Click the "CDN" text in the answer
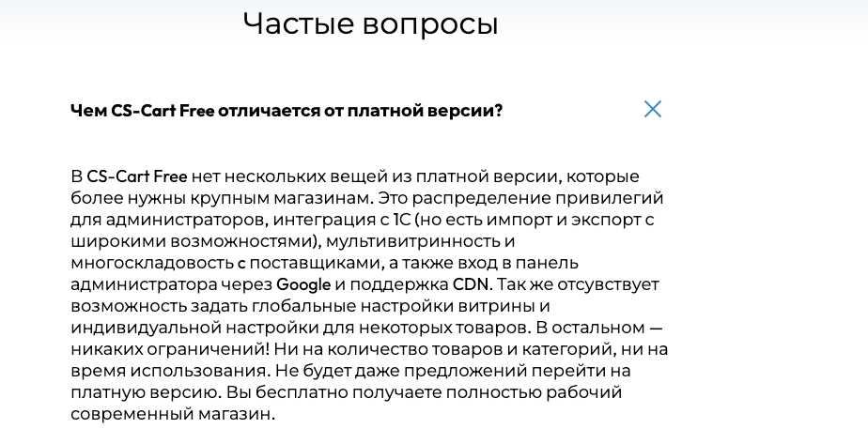The height and width of the screenshot is (444, 868). click(x=473, y=283)
